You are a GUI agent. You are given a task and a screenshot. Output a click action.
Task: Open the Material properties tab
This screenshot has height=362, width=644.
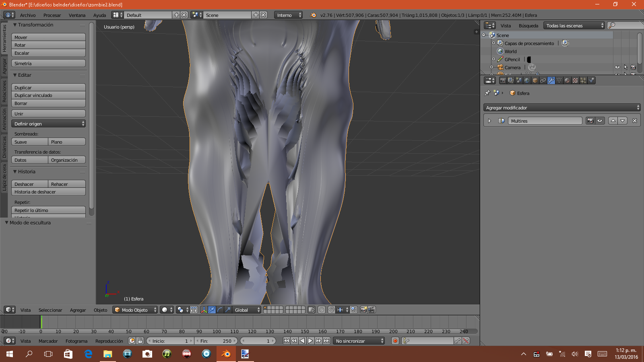[567, 80]
